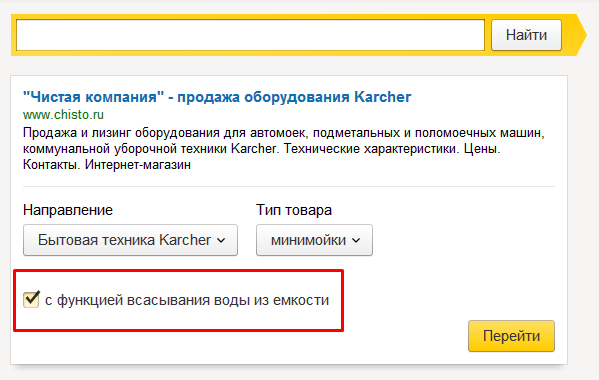Screen dimensions: 599x380
Task: Click the description line starting "Продажа и лизинг"
Action: pos(284,133)
